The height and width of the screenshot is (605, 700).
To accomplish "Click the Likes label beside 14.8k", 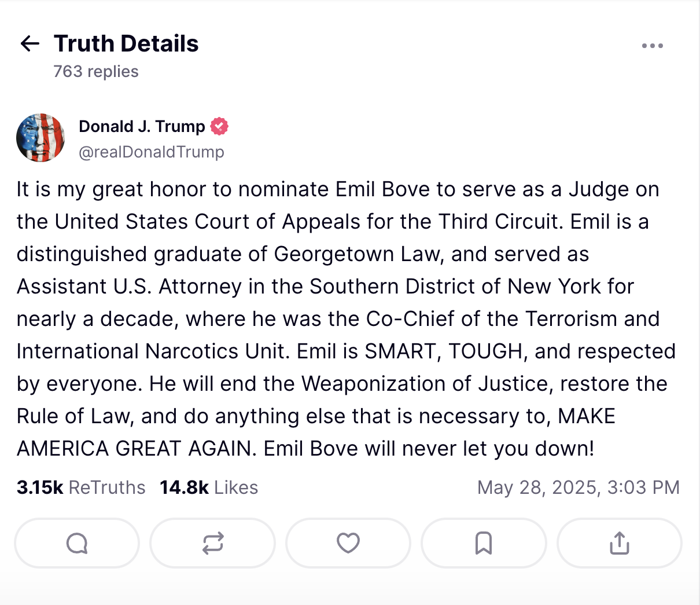I will point(236,487).
